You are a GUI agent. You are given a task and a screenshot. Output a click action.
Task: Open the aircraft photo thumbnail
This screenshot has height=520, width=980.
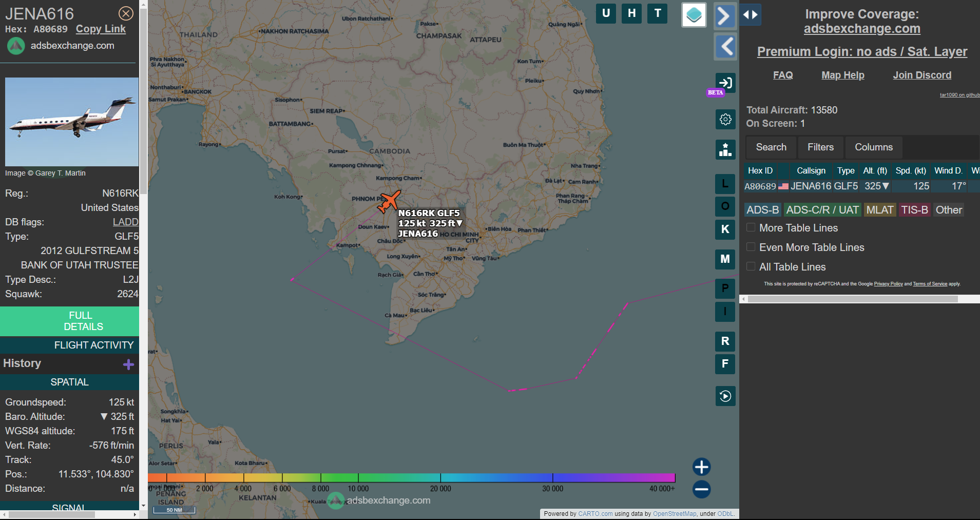pyautogui.click(x=72, y=122)
